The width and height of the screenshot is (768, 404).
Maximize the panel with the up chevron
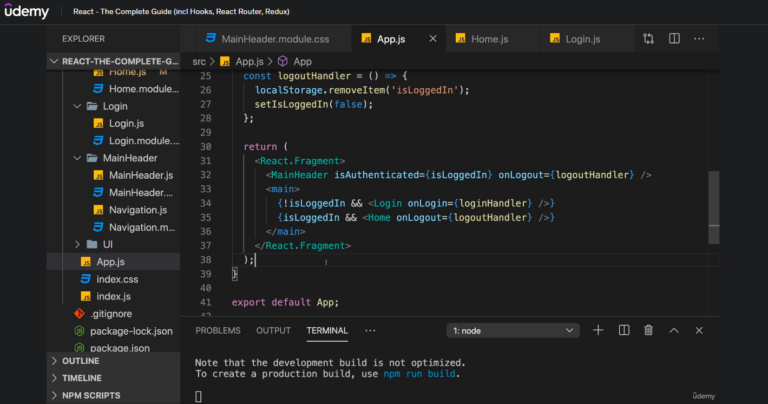674,331
